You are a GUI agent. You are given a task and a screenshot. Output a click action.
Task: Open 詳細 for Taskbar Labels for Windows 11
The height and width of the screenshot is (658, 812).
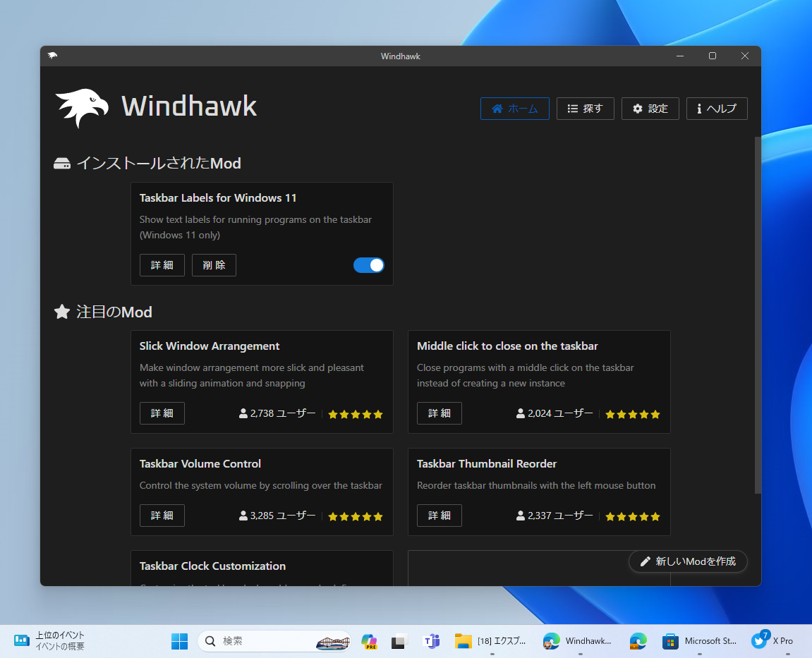tap(162, 264)
